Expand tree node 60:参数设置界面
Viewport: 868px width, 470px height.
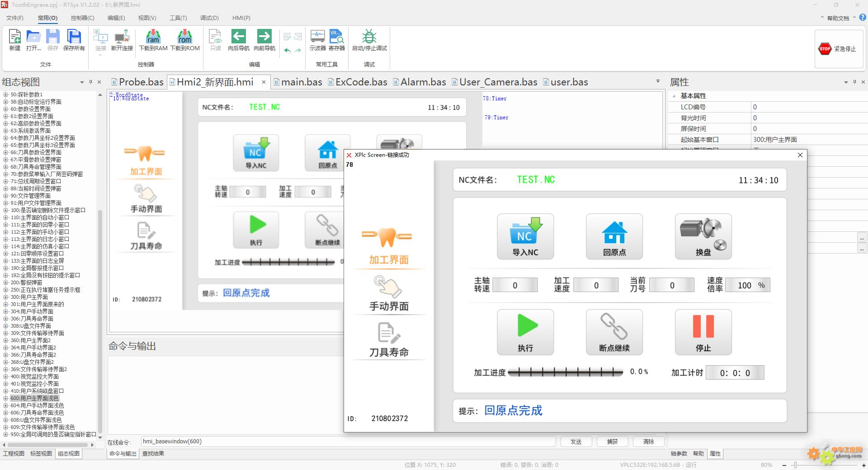(x=6, y=109)
